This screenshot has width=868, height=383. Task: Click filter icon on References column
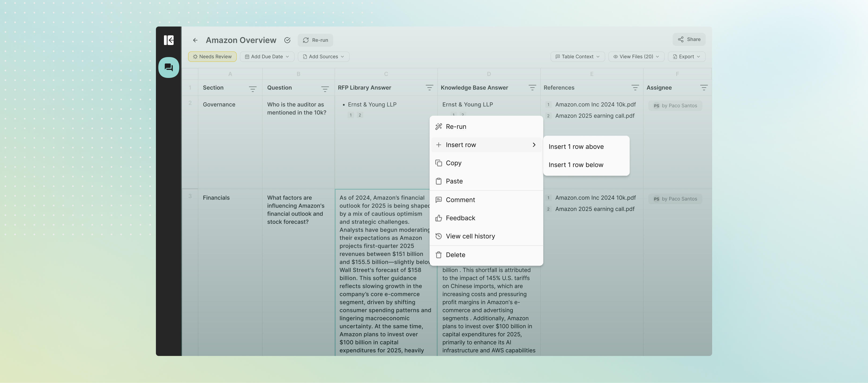635,88
